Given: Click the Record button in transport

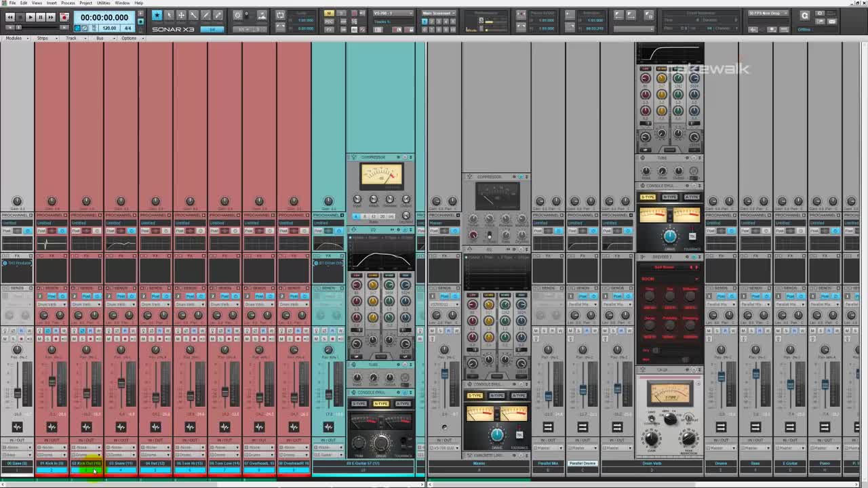Looking at the screenshot, I should tap(64, 17).
